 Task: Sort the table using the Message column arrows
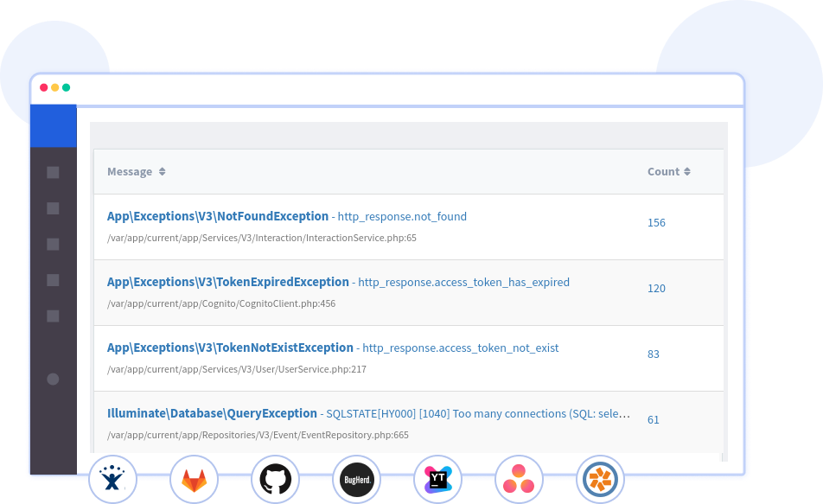[163, 171]
